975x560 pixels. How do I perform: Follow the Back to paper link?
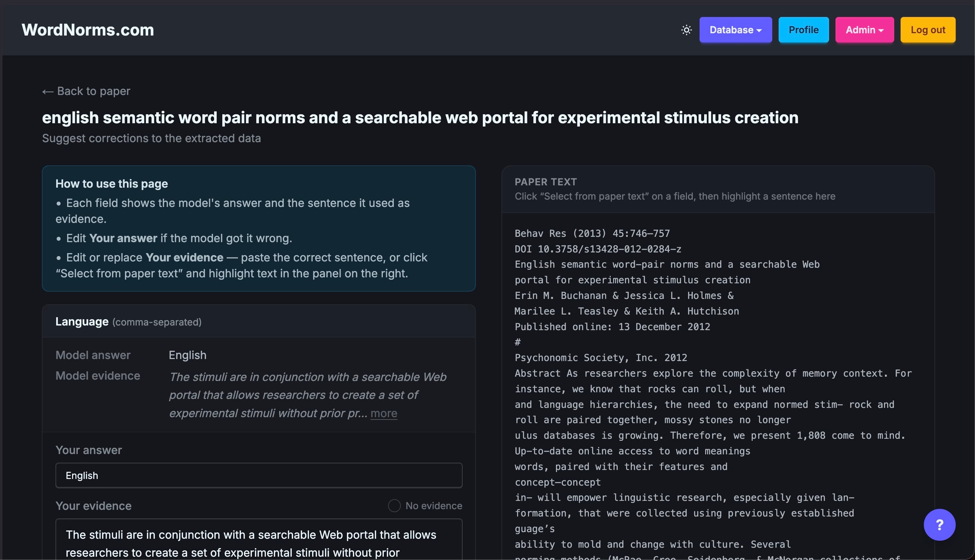click(86, 91)
